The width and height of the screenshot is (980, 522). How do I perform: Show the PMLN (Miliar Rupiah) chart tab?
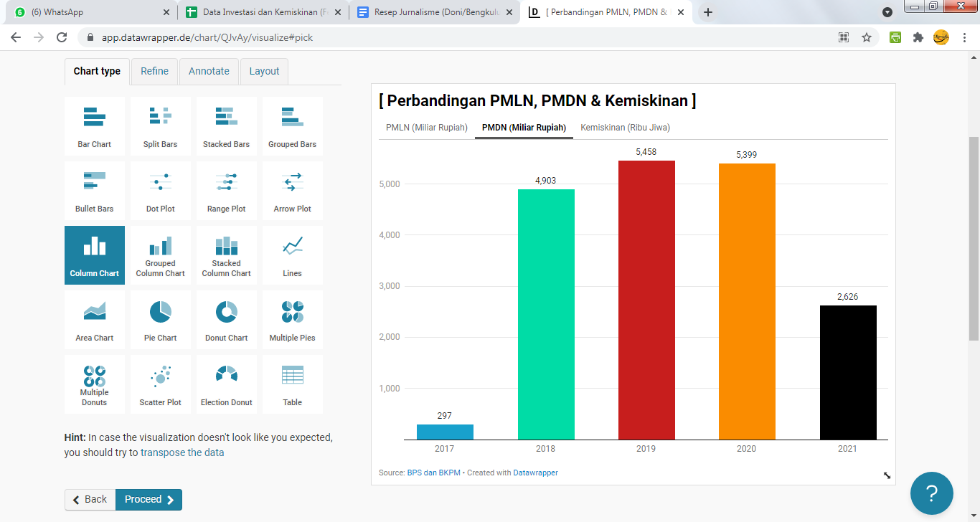coord(426,128)
